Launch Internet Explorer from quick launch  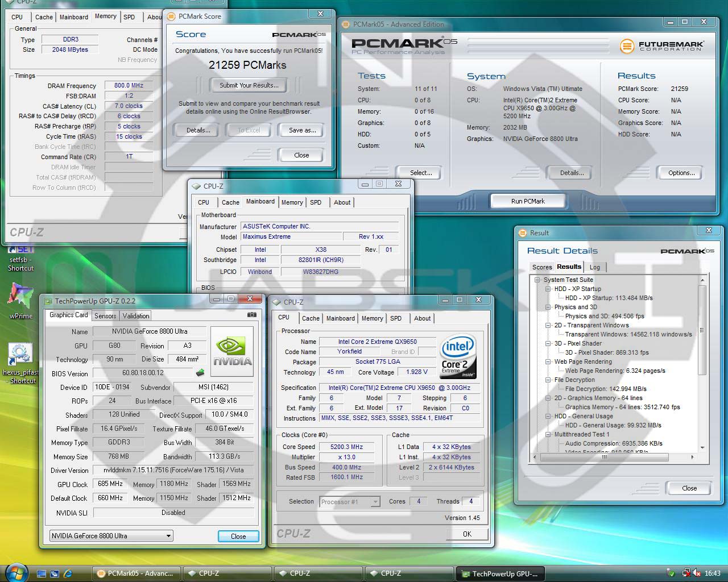point(68,573)
